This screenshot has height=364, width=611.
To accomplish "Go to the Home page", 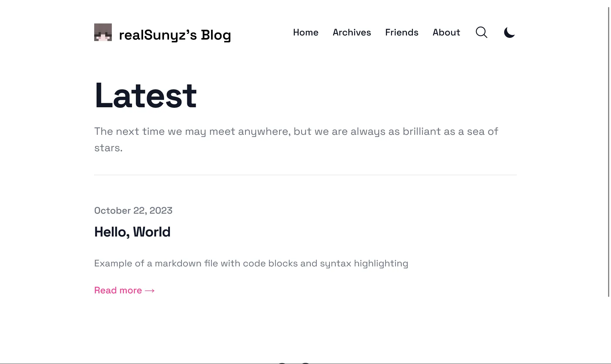I will pos(305,32).
